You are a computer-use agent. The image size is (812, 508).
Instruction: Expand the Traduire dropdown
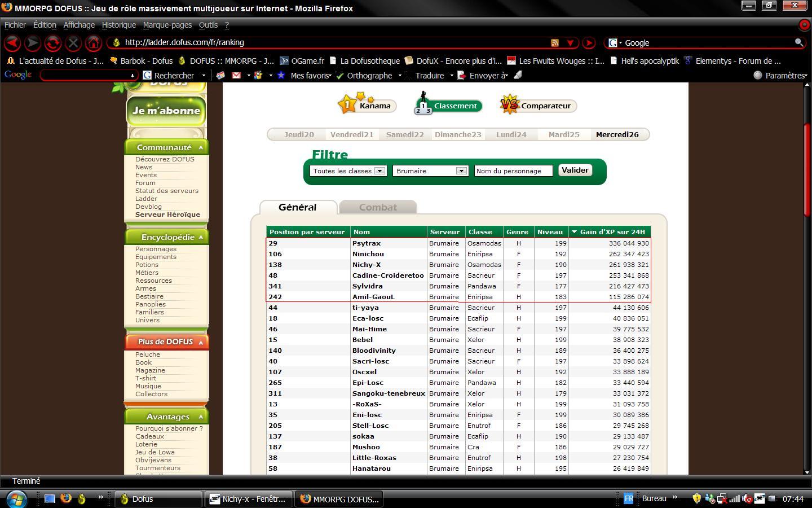click(x=452, y=76)
